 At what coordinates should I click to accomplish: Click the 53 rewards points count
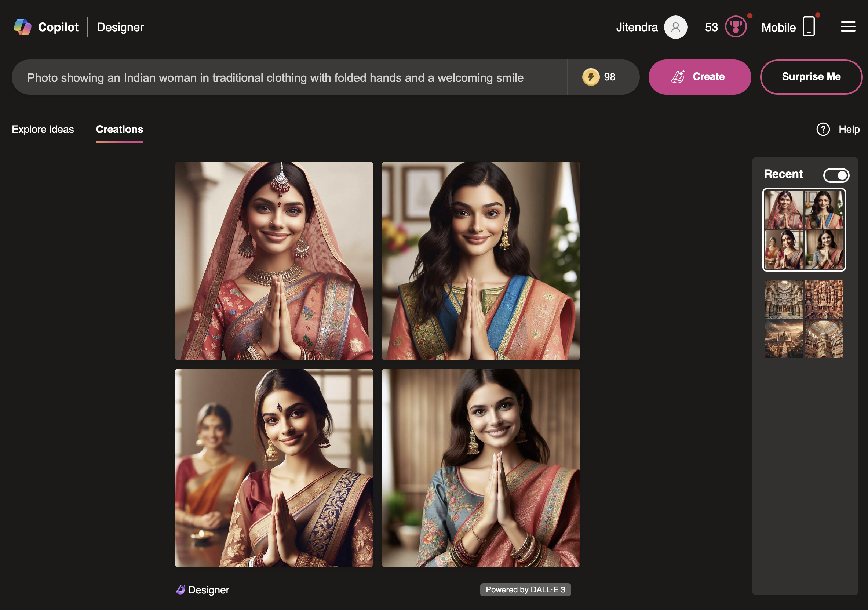(711, 27)
